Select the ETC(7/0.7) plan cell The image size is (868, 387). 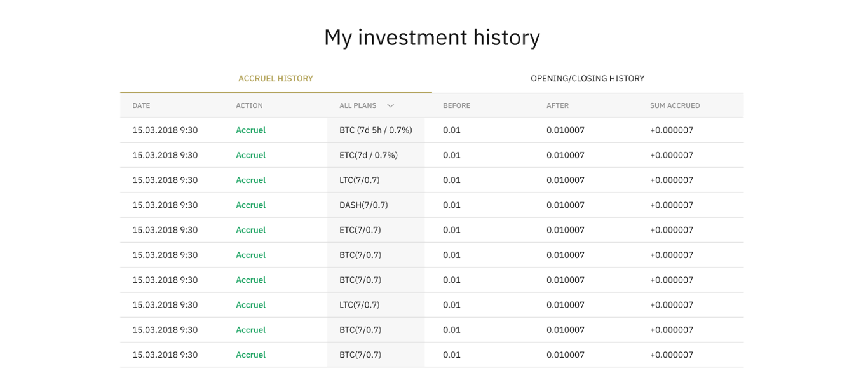(x=360, y=230)
